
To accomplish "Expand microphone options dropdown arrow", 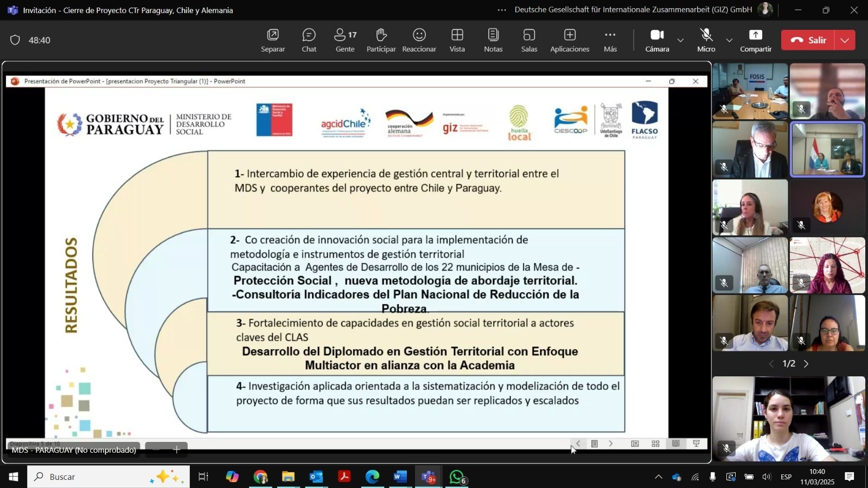I will click(x=729, y=41).
